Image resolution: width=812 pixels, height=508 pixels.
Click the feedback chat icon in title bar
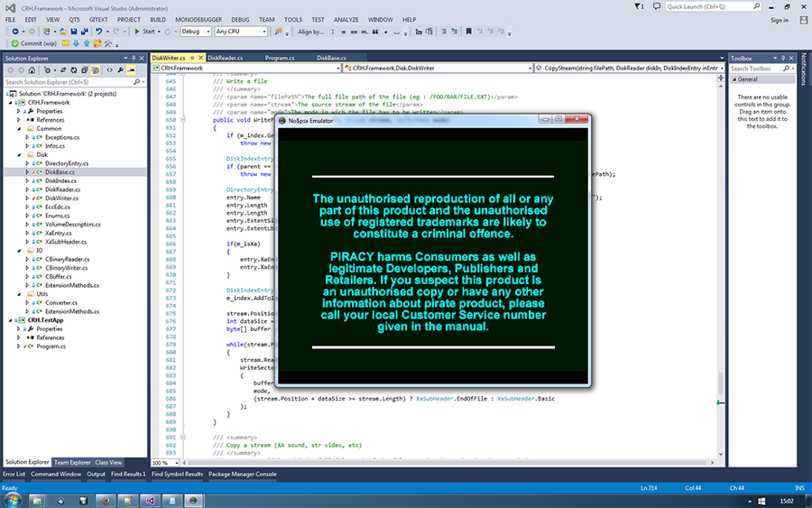click(657, 6)
